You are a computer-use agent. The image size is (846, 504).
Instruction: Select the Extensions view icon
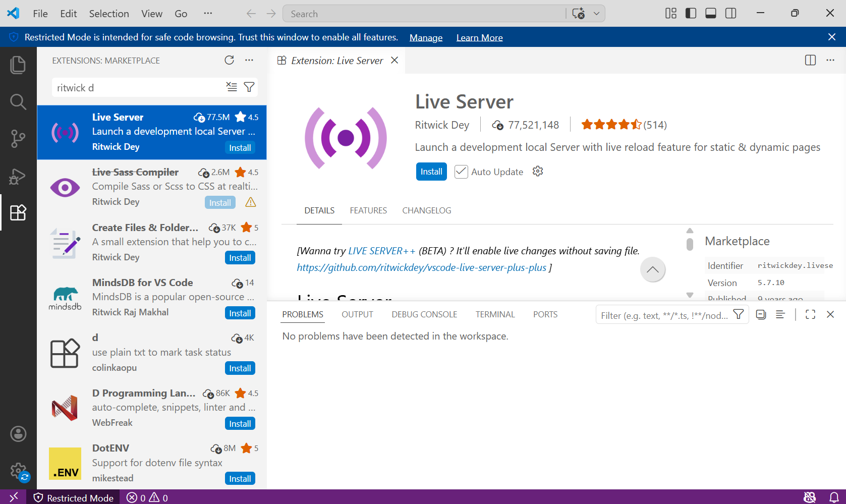click(18, 212)
